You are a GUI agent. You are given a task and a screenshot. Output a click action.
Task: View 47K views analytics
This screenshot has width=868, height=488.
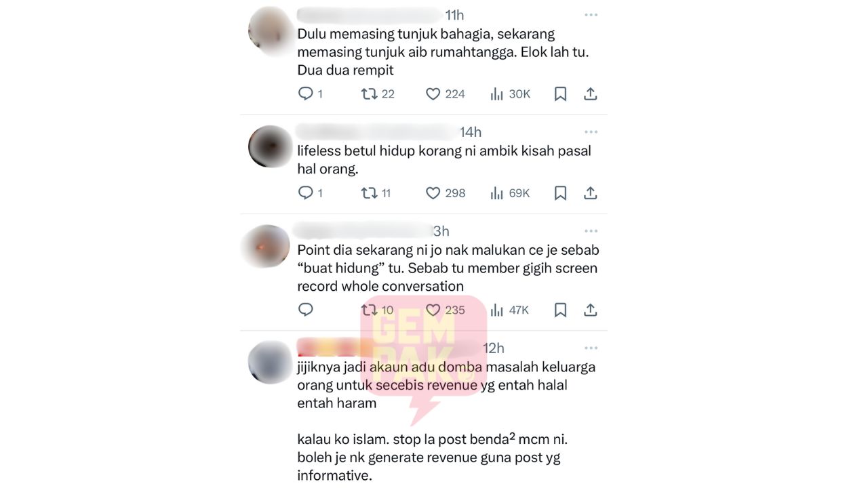[x=497, y=310]
